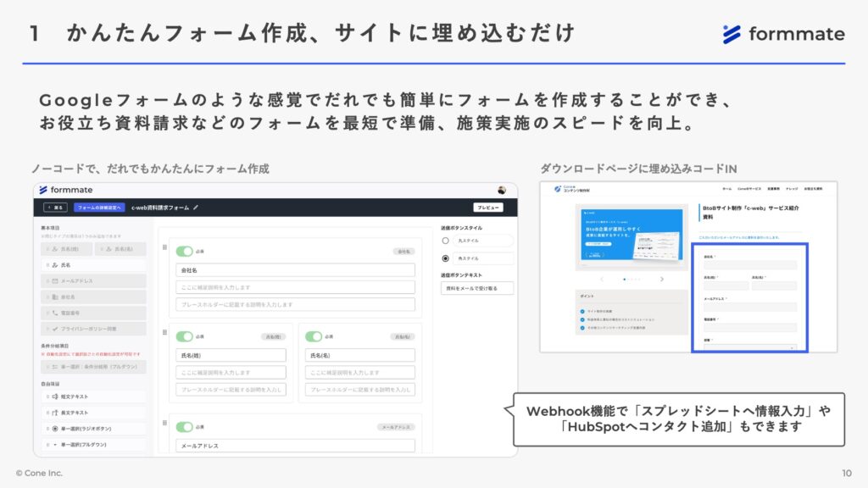The height and width of the screenshot is (488, 868).
Task: Click the 基本項目 section heading
Action: coord(50,228)
